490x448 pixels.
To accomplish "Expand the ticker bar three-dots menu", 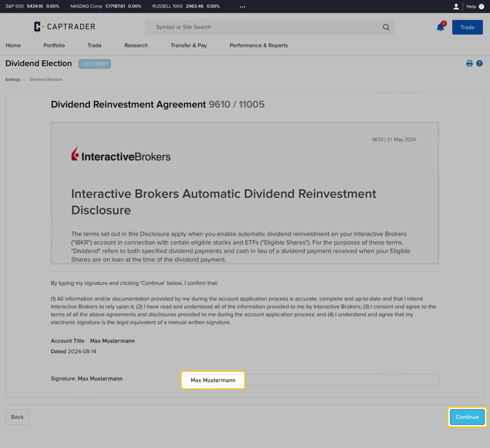I will [x=242, y=7].
